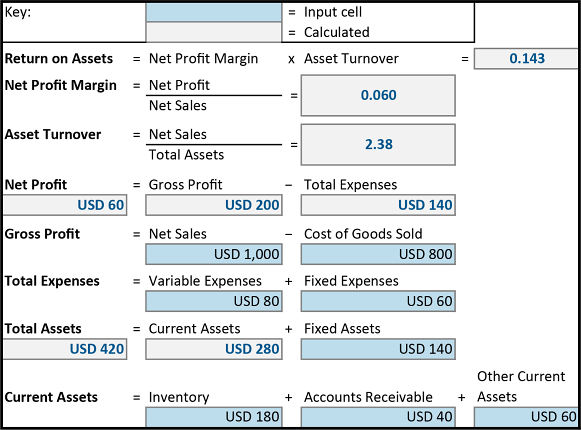Image resolution: width=581 pixels, height=430 pixels.
Task: Select the Gross Profit USD 200 cell
Action: 214,205
